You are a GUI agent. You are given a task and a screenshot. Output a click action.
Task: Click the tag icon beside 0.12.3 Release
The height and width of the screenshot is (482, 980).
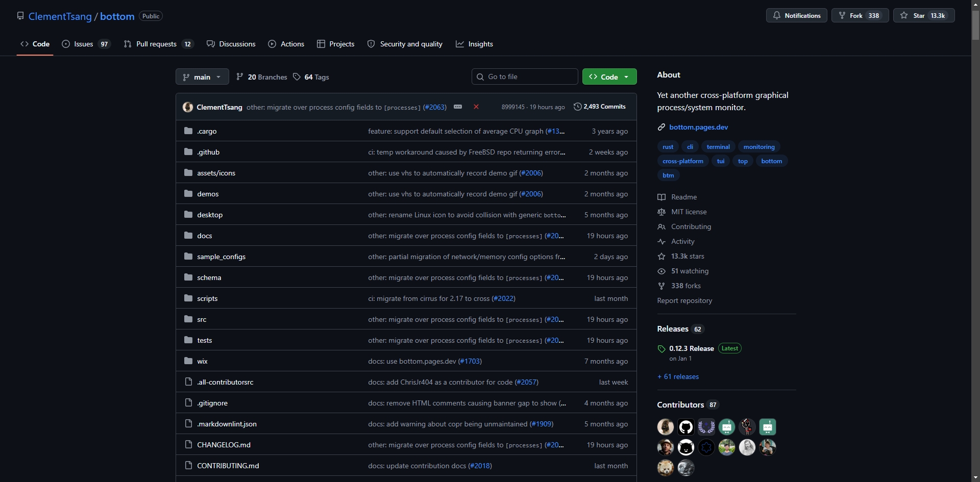pyautogui.click(x=661, y=349)
